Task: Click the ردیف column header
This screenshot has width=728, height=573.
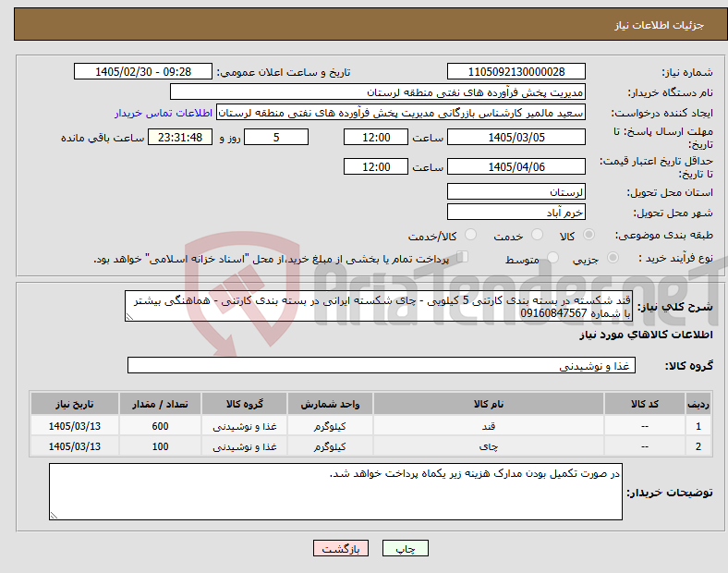Action: pyautogui.click(x=698, y=404)
